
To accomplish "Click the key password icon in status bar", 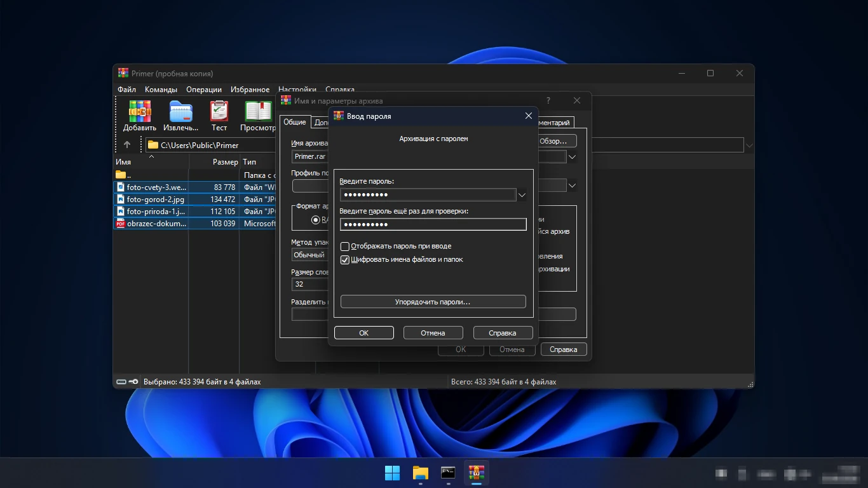I will [x=133, y=382].
